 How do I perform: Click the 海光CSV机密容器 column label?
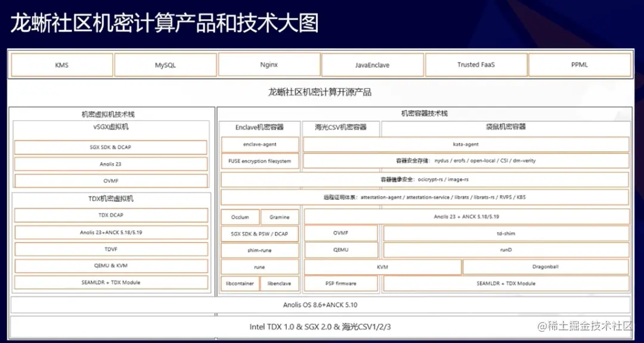[x=341, y=127]
